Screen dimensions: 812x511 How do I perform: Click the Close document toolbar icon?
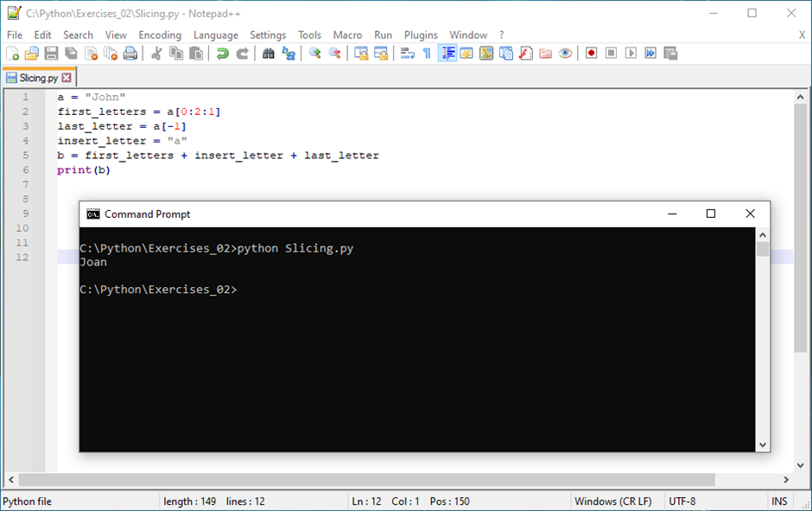pos(92,54)
